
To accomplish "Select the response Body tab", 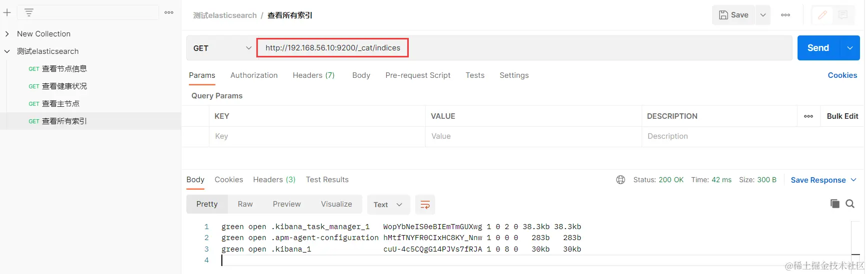I will pos(195,180).
